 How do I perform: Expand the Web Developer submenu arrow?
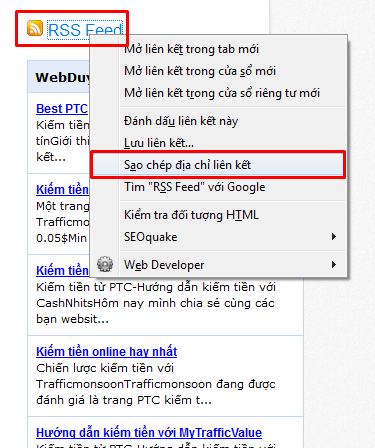[333, 265]
